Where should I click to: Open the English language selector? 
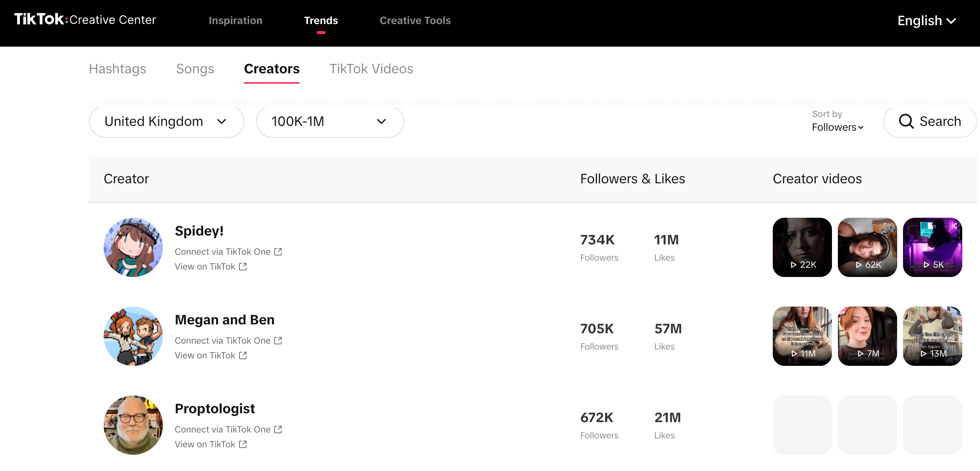tap(927, 20)
